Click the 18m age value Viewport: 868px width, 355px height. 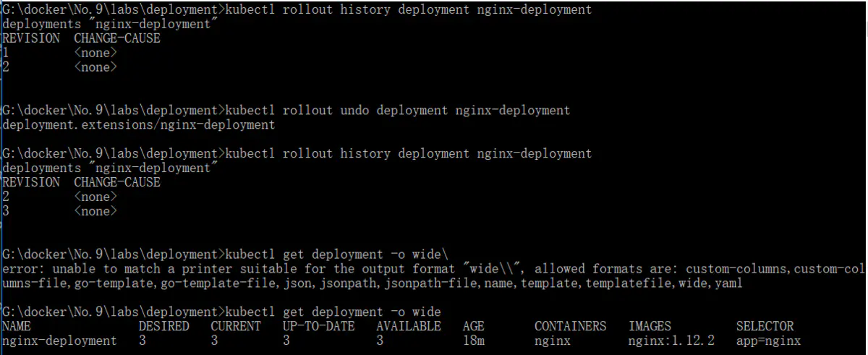point(473,341)
